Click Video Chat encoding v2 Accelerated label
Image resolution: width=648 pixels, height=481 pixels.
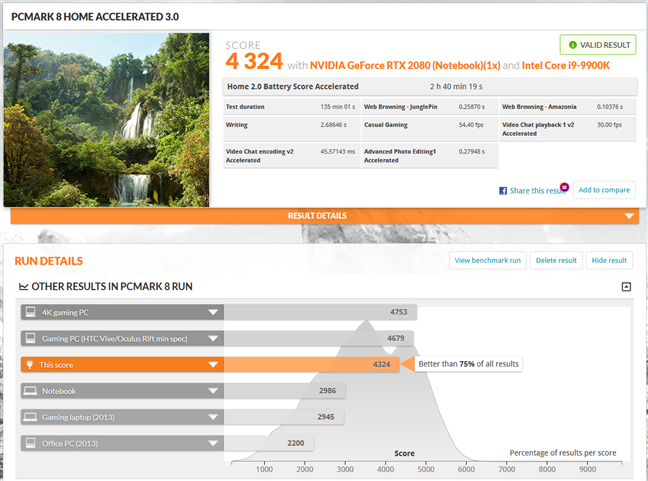(x=260, y=156)
